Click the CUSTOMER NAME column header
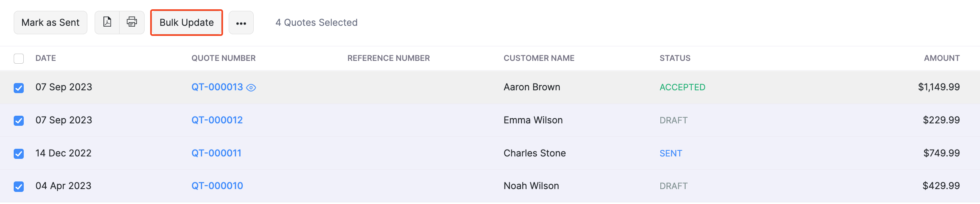This screenshot has width=980, height=204. (539, 58)
